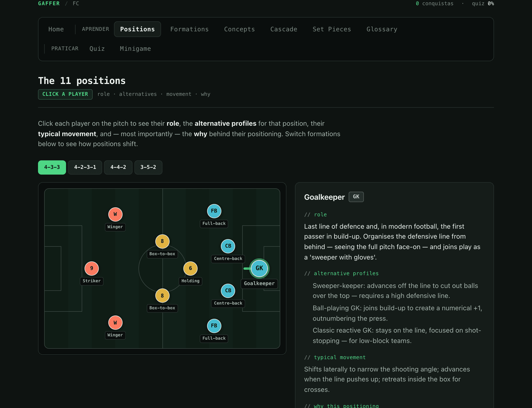Click the '// typical movement' heading
The height and width of the screenshot is (408, 532).
[x=335, y=357]
